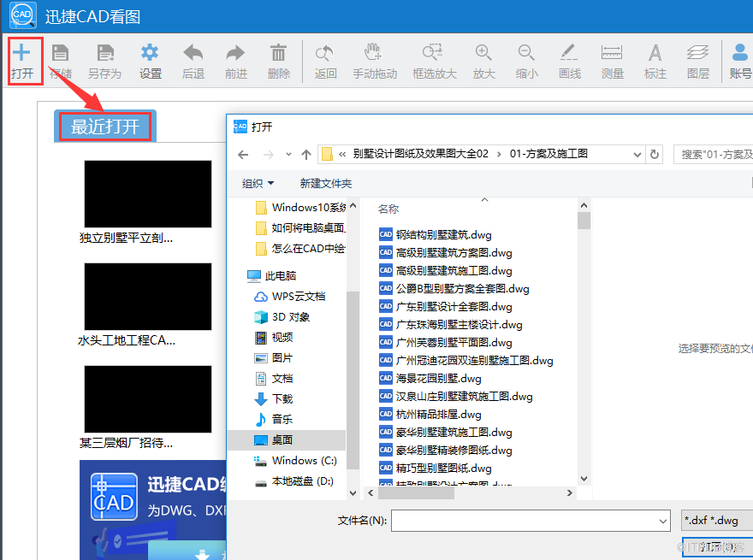Image resolution: width=753 pixels, height=560 pixels.
Task: Click the file list vertical scrollbar thumb
Action: point(584,221)
